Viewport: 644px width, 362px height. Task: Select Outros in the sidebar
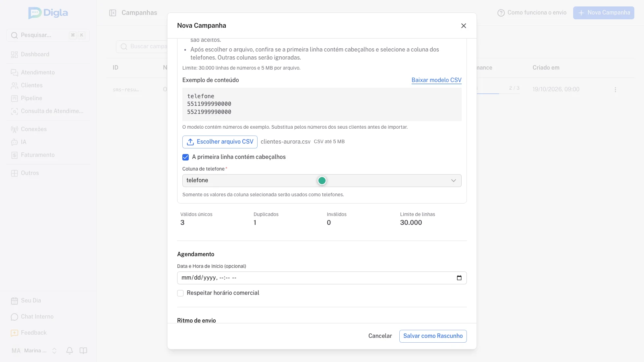pos(48,173)
